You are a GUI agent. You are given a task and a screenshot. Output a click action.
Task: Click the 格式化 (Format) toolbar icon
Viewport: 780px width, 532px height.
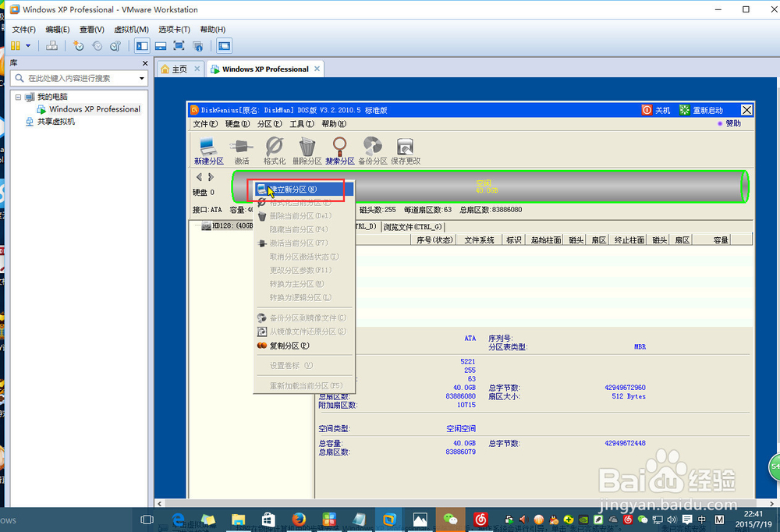[273, 150]
